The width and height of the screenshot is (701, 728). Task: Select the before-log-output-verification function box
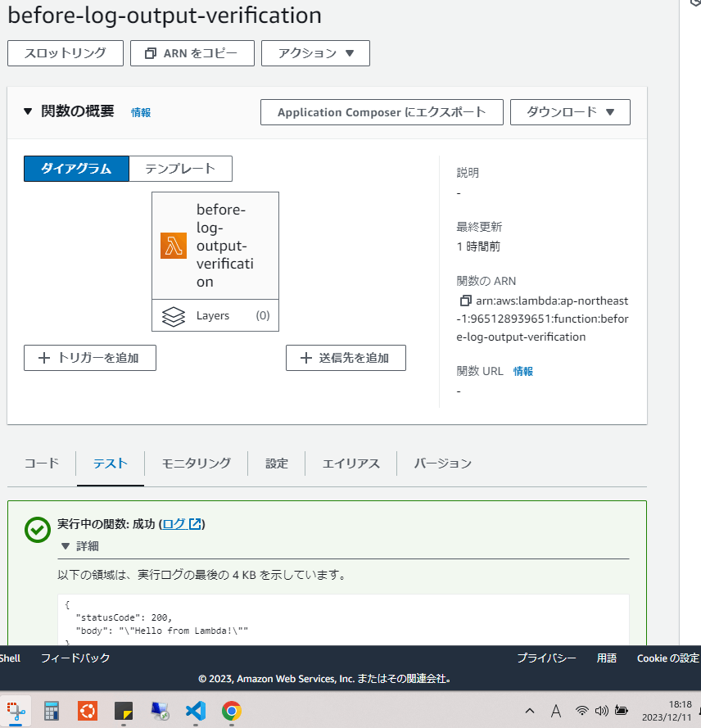(x=215, y=246)
